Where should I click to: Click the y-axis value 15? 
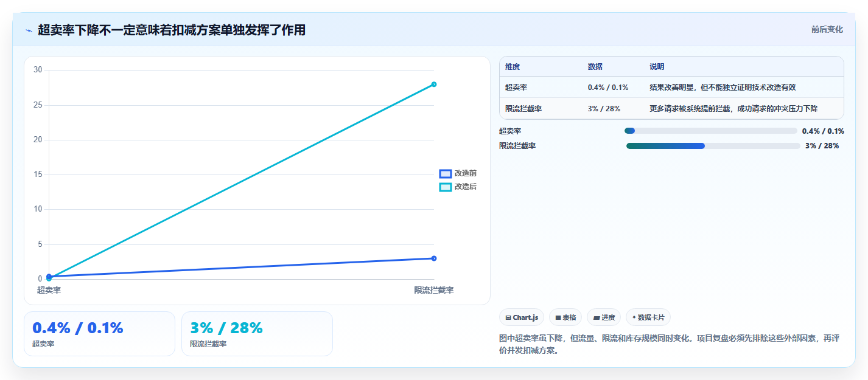coord(38,174)
